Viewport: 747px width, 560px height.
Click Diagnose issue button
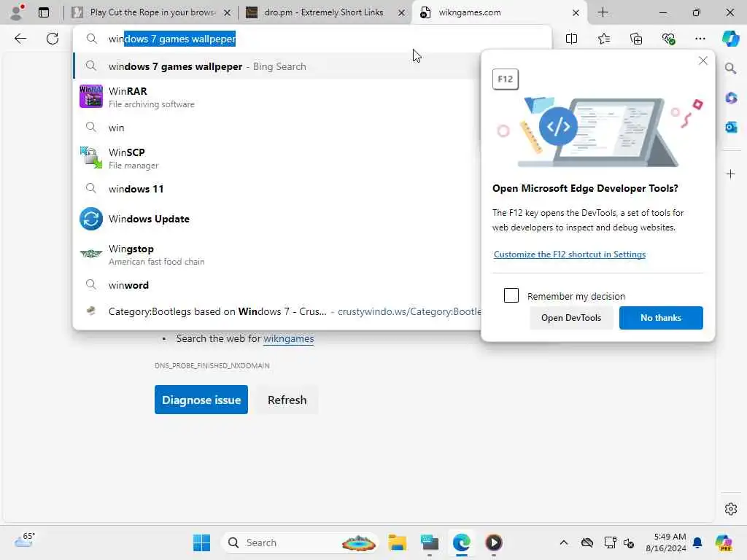pyautogui.click(x=201, y=400)
